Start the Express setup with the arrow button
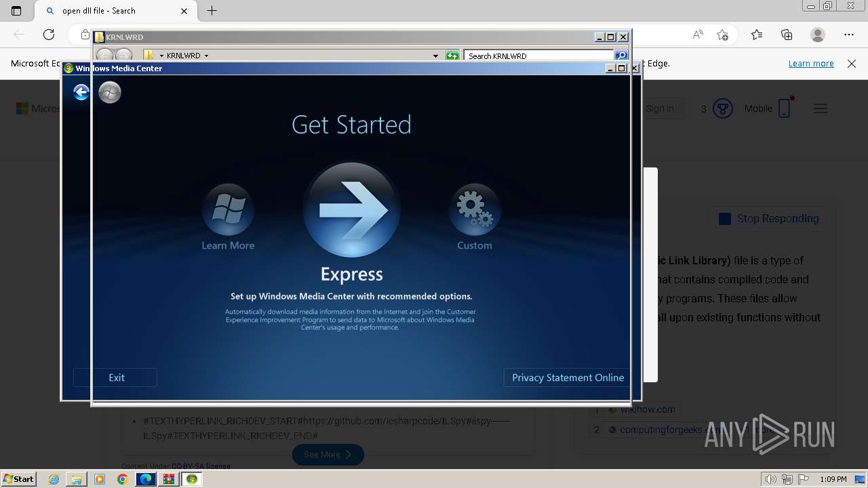 point(351,210)
